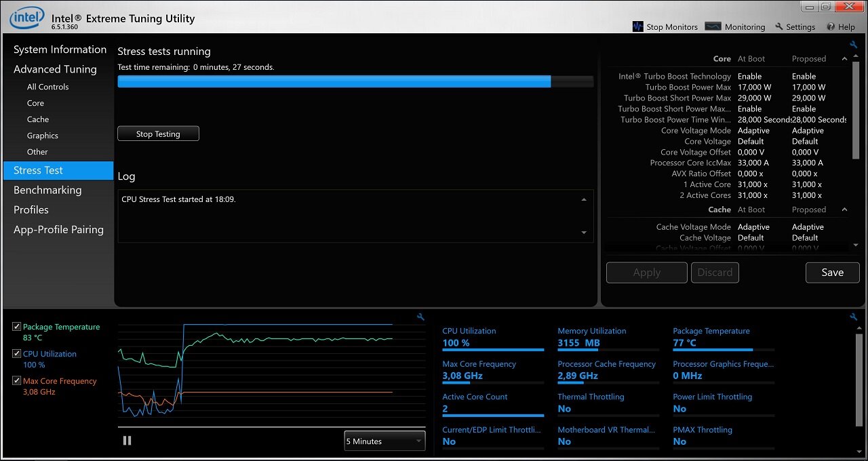Click the Memory Utilization 3155 MB tile
Screen dimensions: 868x461
point(608,338)
